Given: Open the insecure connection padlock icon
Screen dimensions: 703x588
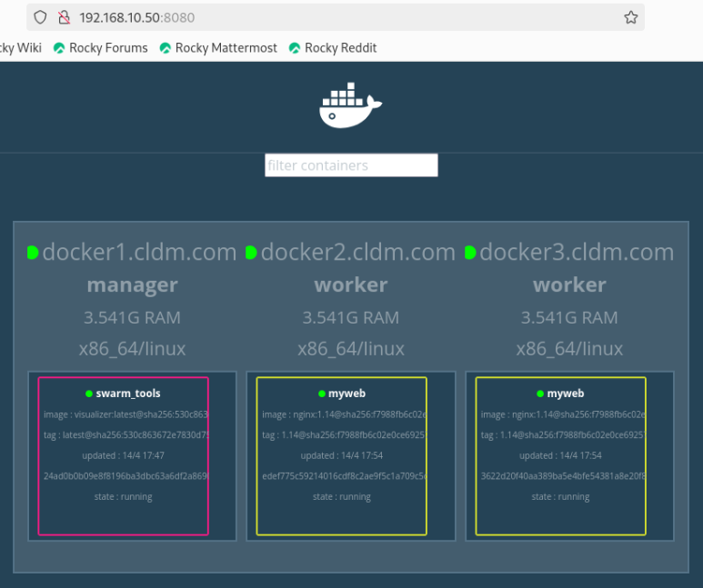Looking at the screenshot, I should point(64,17).
